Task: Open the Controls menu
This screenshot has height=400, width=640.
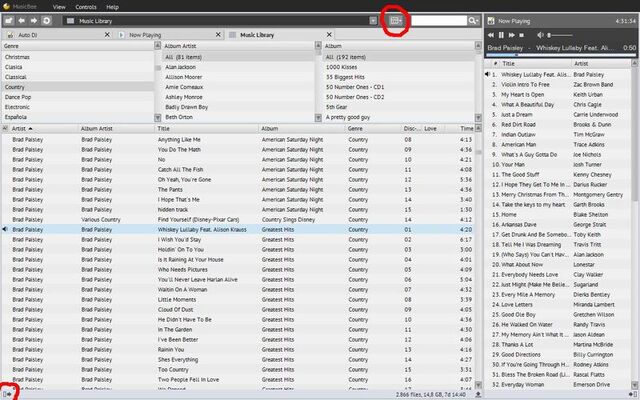Action: 86,7
